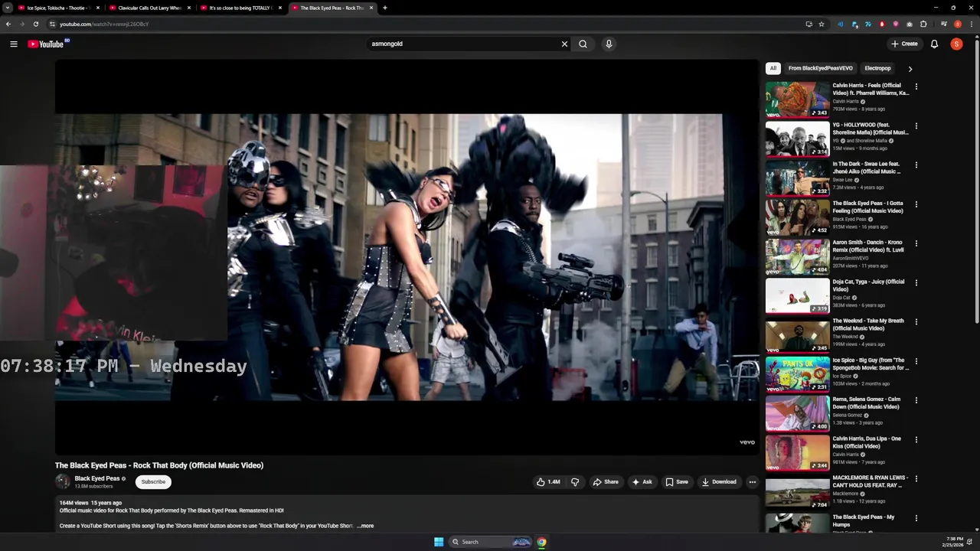The image size is (980, 551).
Task: Open the I Gotta Feeling thumbnail
Action: pyautogui.click(x=797, y=217)
